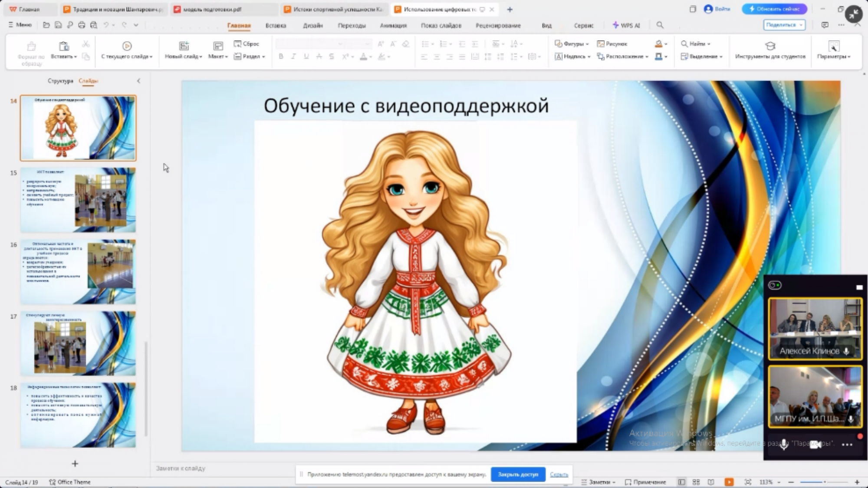868x488 pixels.
Task: Click the New slide (Новый слайд) icon
Action: [184, 46]
